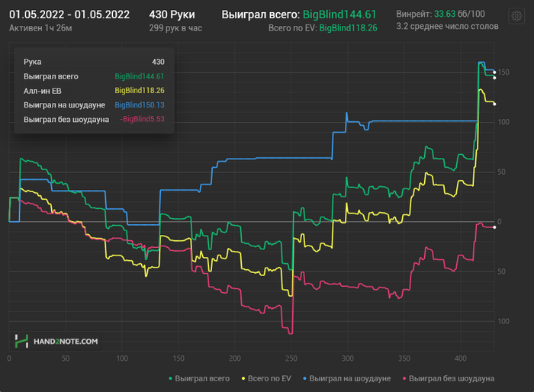This screenshot has width=534, height=392.
Task: Toggle the 'Всего по EV' legend series
Action: pos(266,378)
